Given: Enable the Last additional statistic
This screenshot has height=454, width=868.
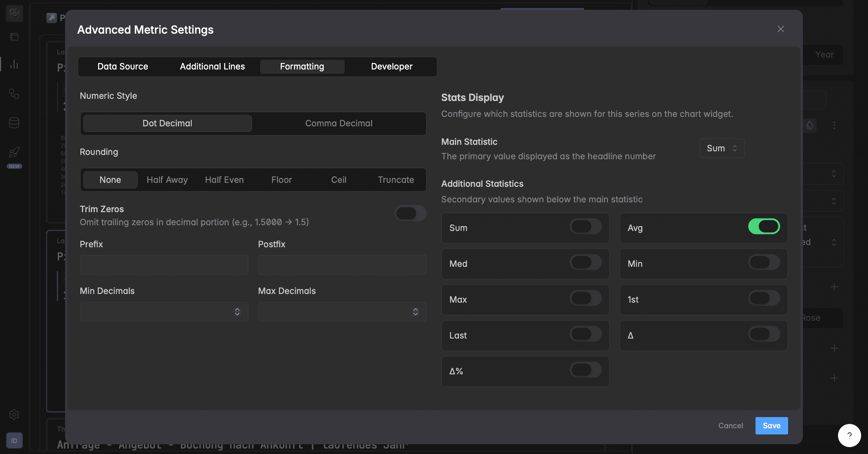Looking at the screenshot, I should coord(586,334).
